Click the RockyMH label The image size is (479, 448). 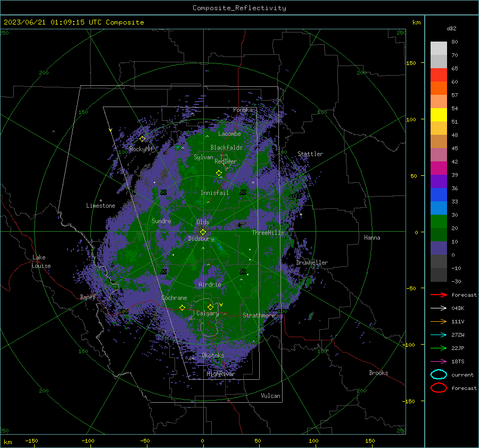tap(141, 149)
